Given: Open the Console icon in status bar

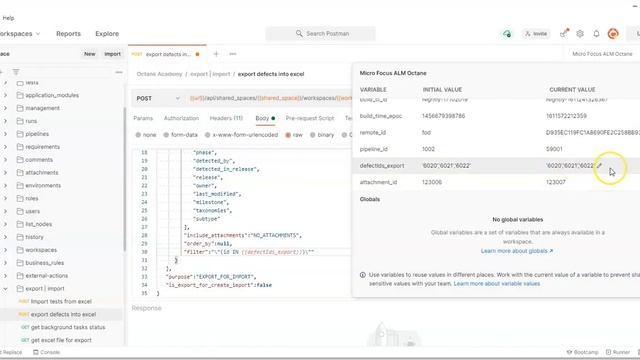Looking at the screenshot, I should click(x=36, y=352).
